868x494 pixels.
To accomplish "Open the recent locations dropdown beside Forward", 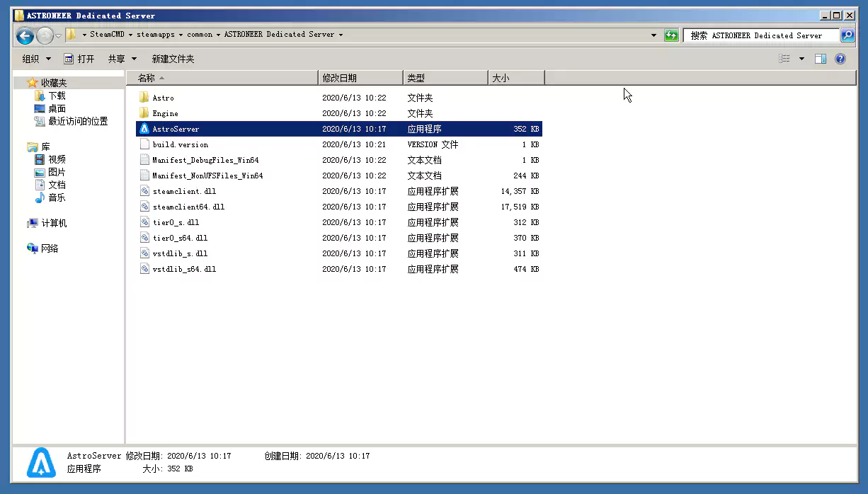I will 59,35.
